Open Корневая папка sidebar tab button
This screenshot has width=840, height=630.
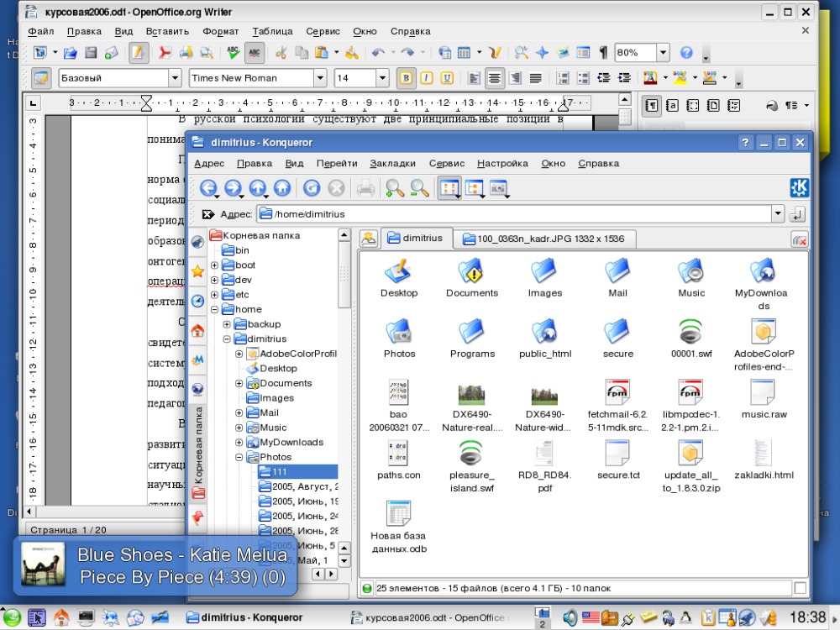point(198,453)
